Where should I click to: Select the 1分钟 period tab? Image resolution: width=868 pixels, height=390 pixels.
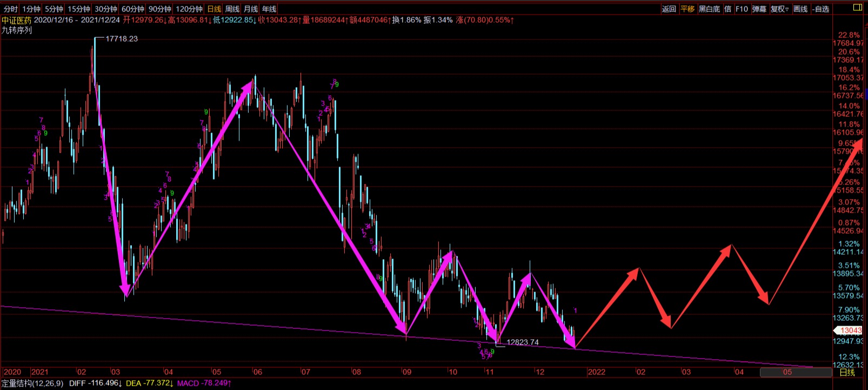click(x=31, y=9)
